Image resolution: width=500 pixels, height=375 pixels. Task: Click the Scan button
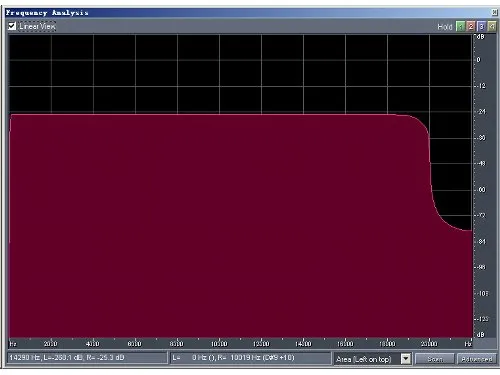pyautogui.click(x=435, y=359)
